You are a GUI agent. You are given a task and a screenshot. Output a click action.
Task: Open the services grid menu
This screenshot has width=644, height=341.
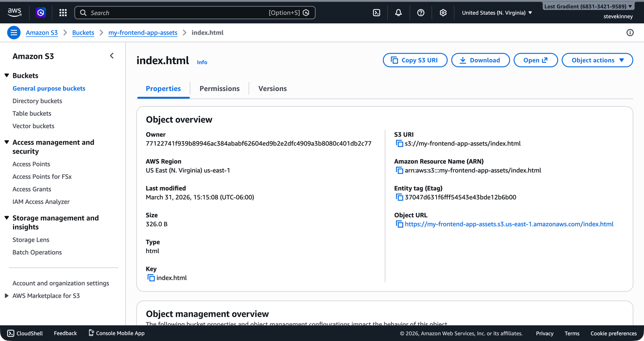63,13
